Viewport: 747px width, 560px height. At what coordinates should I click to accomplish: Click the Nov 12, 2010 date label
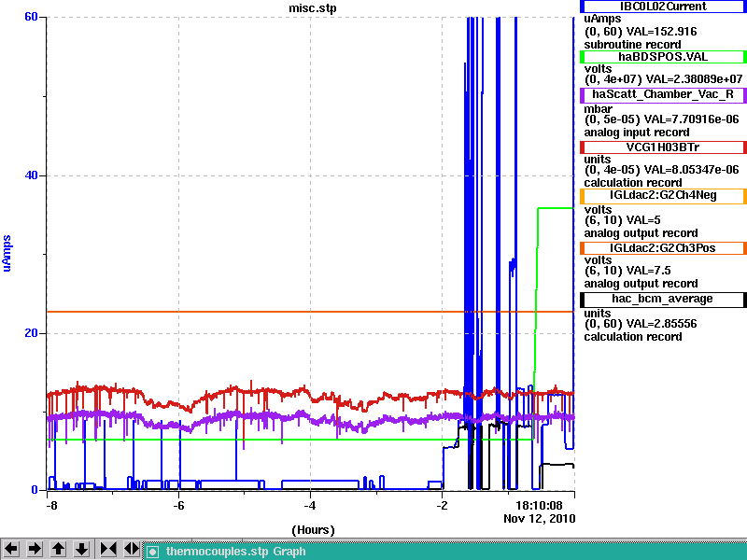(x=540, y=519)
